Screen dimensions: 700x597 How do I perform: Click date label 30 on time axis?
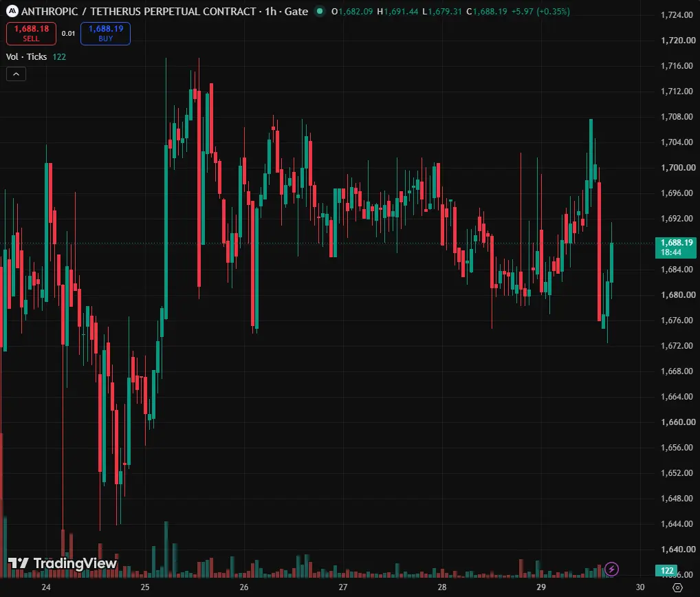(x=640, y=587)
